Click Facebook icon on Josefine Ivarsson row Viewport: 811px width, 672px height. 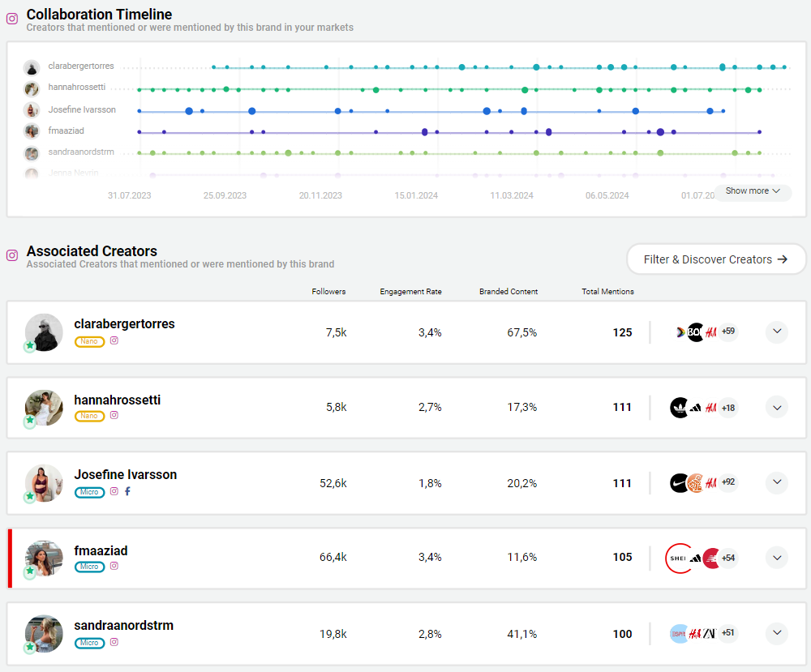pyautogui.click(x=127, y=491)
